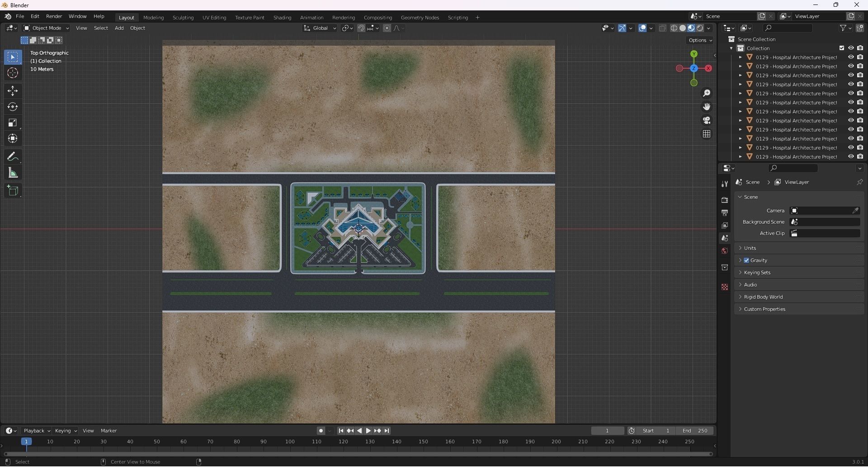Open the Render menu

[x=54, y=16]
